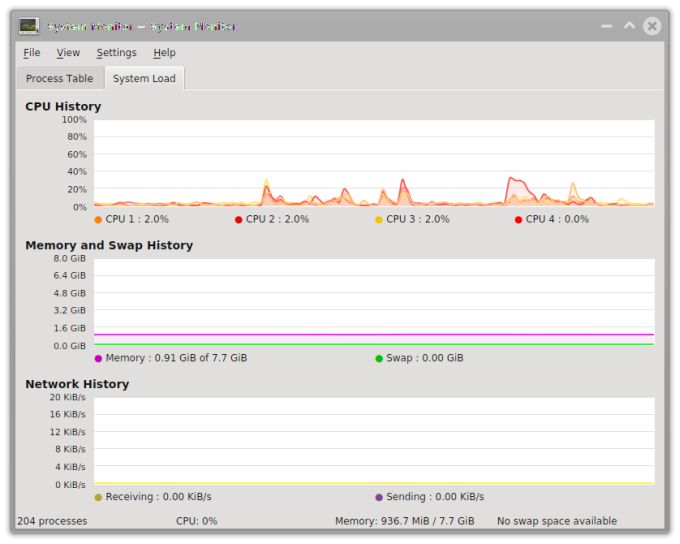Click the '12 KiB/s' network axis label
The image size is (680, 544).
tap(68, 432)
